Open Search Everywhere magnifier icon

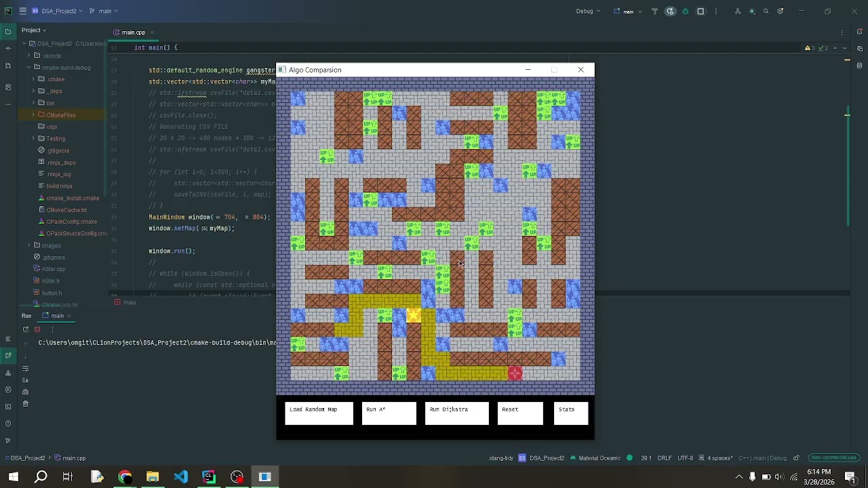(x=766, y=11)
